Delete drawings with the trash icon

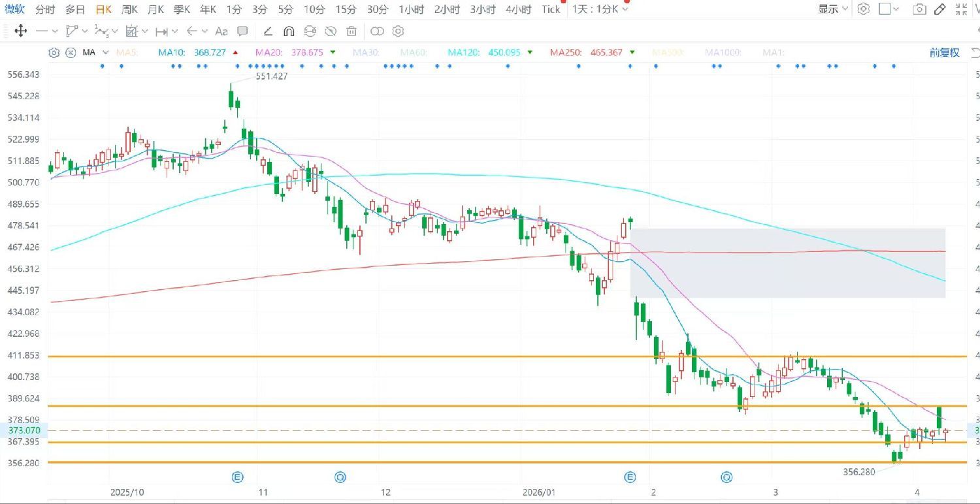[x=351, y=31]
